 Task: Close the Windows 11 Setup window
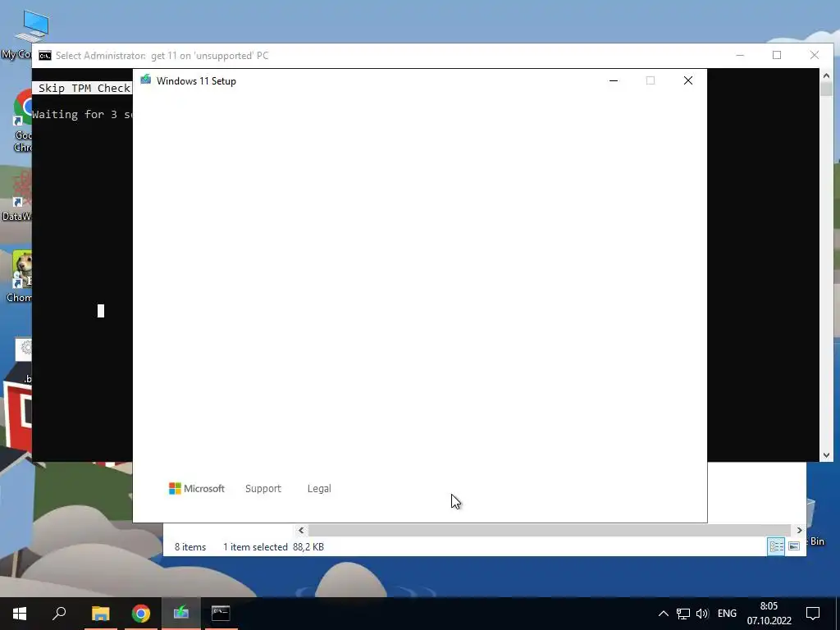point(688,80)
